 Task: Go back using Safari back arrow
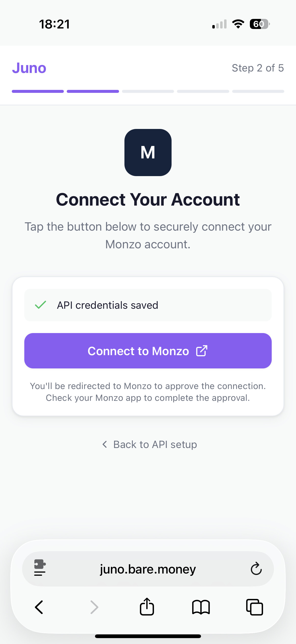39,607
